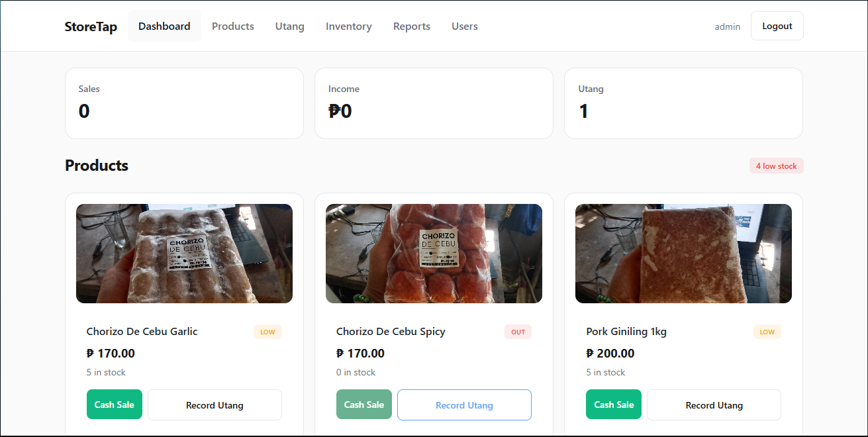Open the Inventory page
The height and width of the screenshot is (437, 868).
[x=349, y=26]
